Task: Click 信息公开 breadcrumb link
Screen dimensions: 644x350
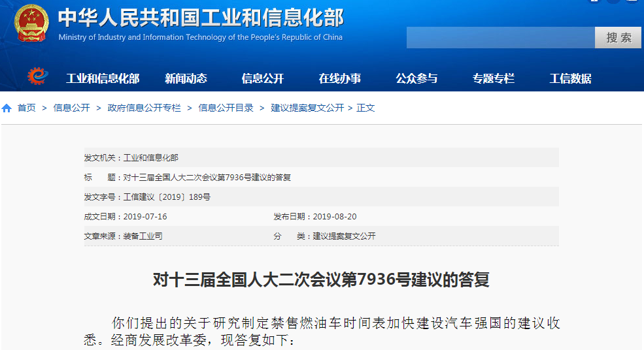Action: [71, 108]
